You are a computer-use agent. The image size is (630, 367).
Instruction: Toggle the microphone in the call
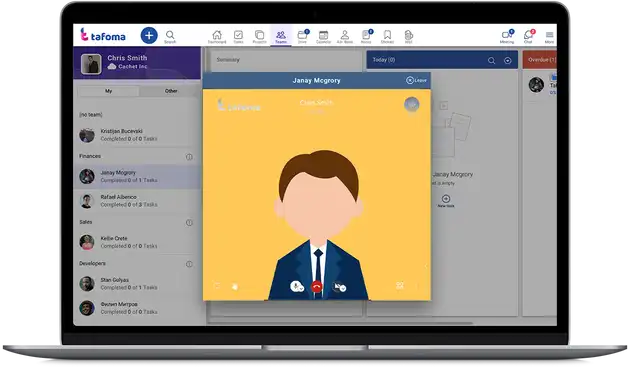[296, 286]
